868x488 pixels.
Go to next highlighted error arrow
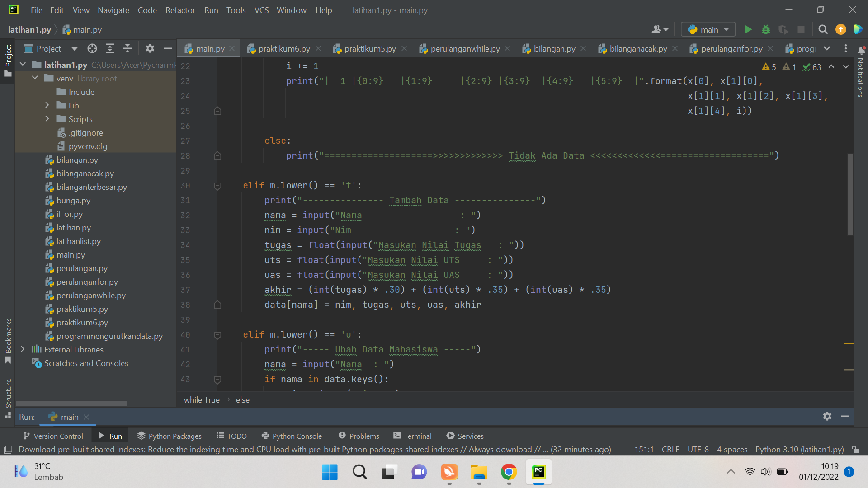[x=846, y=67]
